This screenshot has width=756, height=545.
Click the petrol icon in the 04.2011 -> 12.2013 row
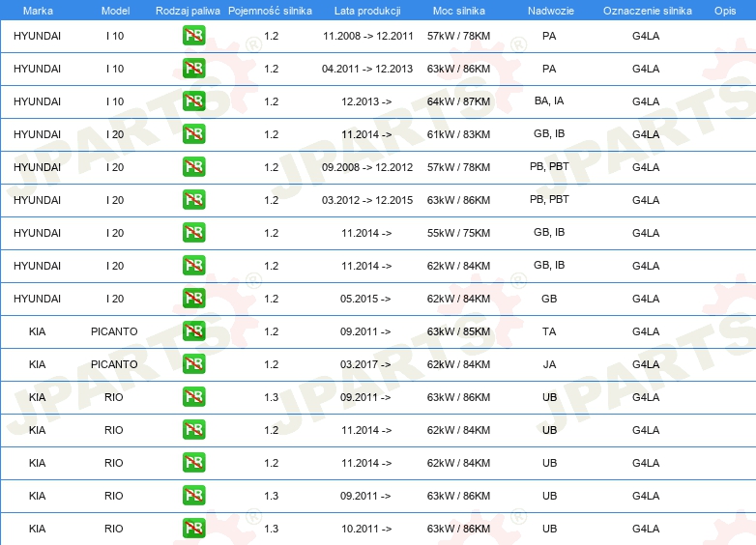(193, 69)
